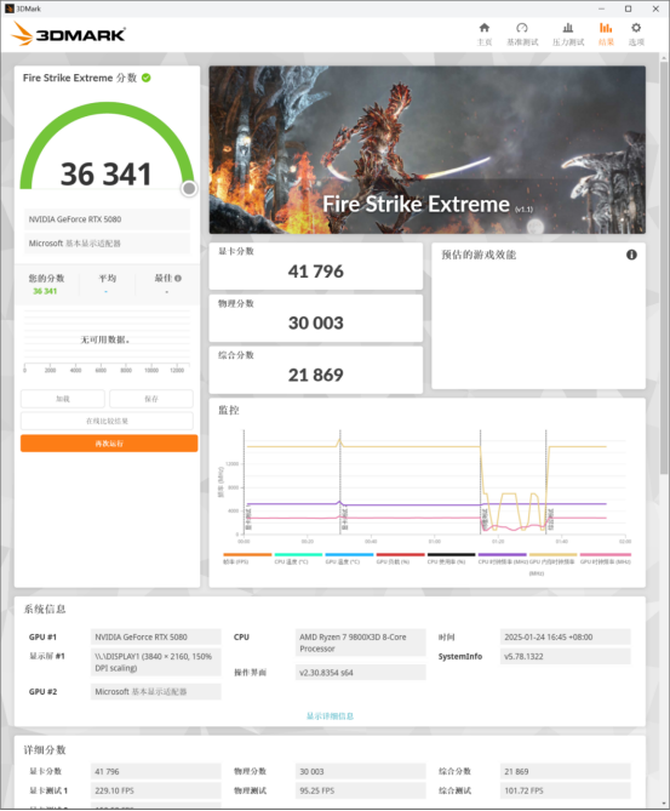The width and height of the screenshot is (670, 811).
Task: Click the 2025-01-24 16:45 time field
Action: [x=565, y=637]
